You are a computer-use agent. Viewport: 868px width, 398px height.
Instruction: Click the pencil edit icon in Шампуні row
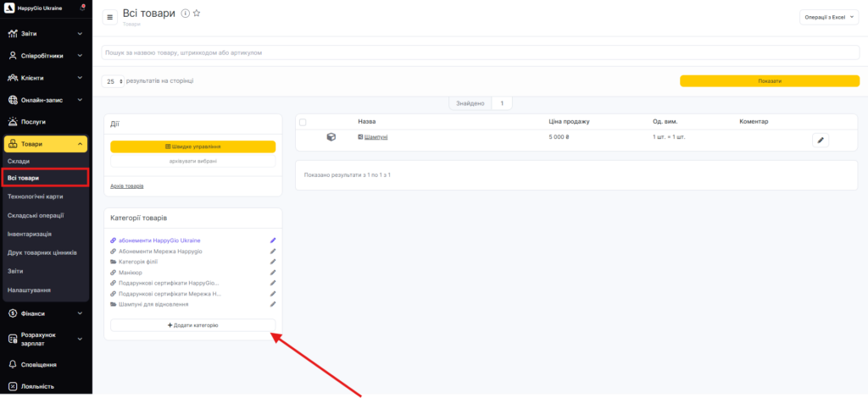pos(820,140)
